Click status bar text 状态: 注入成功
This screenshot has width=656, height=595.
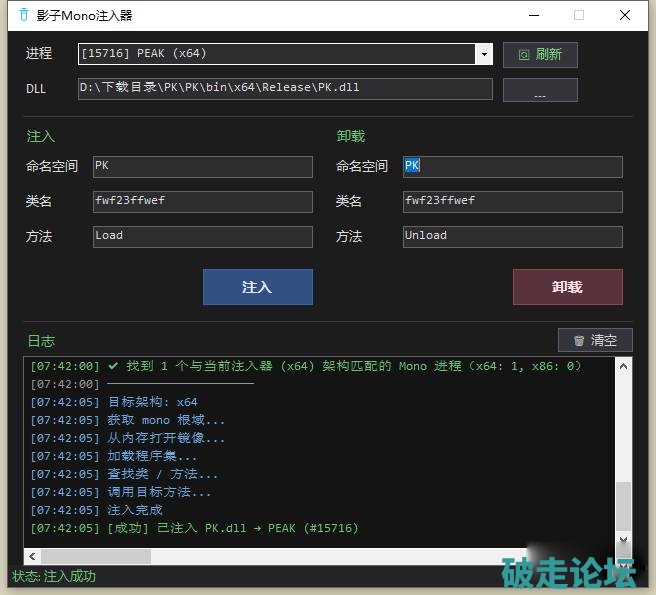[54, 576]
